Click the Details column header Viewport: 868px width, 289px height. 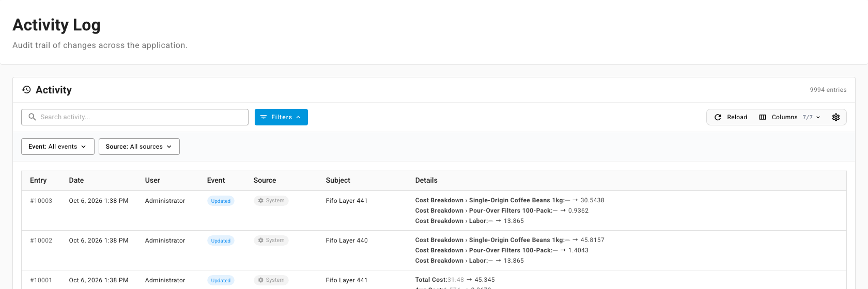click(426, 180)
